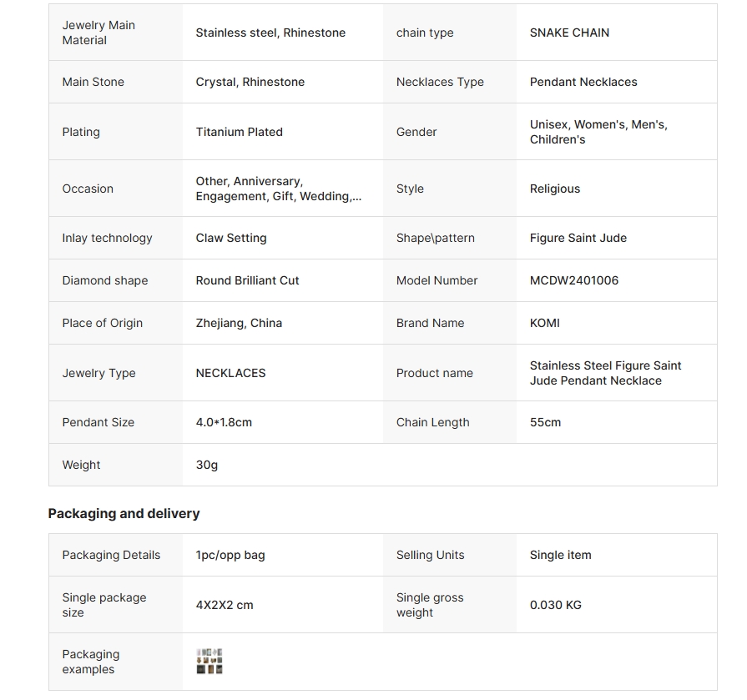
Task: Click the 4.0*1.8cm Pendant Size value
Action: (224, 422)
